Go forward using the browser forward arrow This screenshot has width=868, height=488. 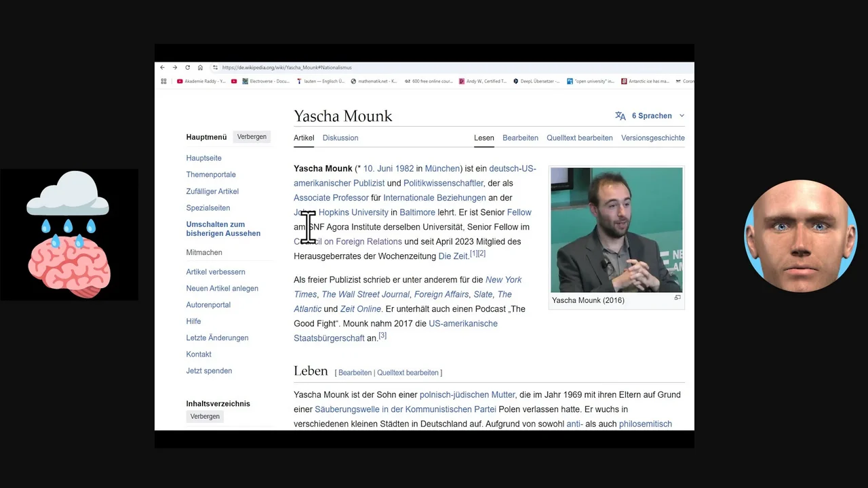(175, 68)
